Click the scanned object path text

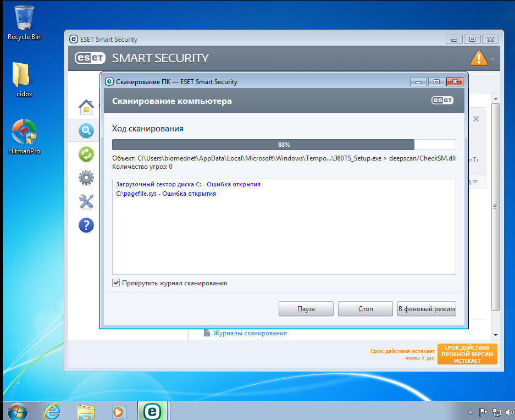pyautogui.click(x=284, y=158)
